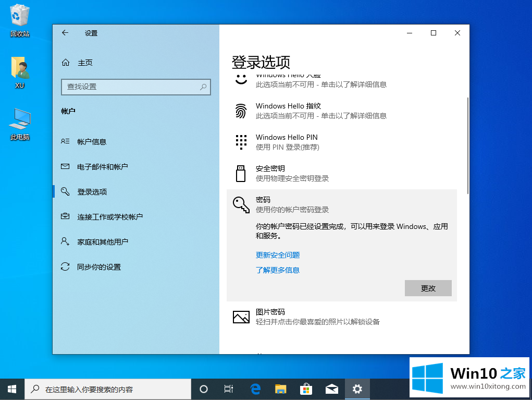Screen dimensions: 532x400
Task: Open Mail app from taskbar
Action: click(331, 389)
